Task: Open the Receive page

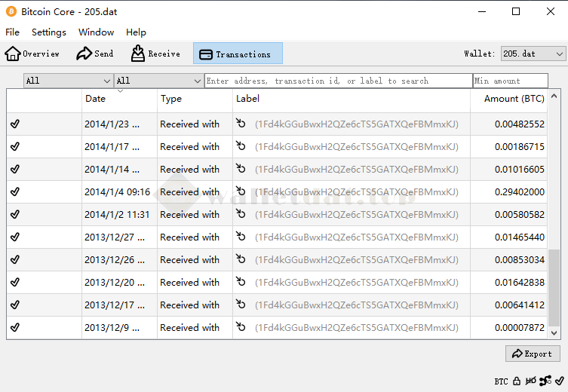Action: (x=155, y=54)
